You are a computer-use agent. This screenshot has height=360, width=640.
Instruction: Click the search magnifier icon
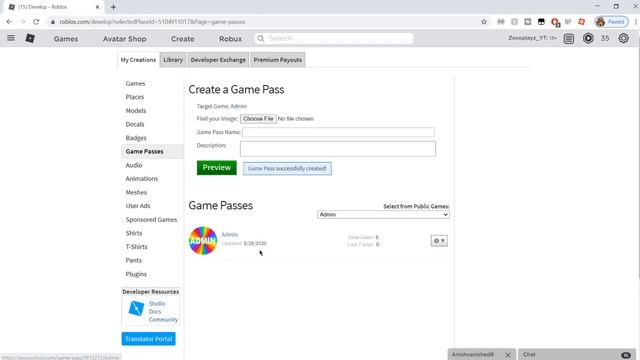(x=261, y=38)
